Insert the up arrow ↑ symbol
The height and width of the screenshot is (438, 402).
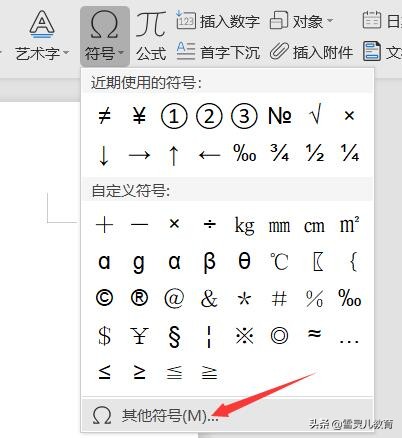(x=174, y=155)
